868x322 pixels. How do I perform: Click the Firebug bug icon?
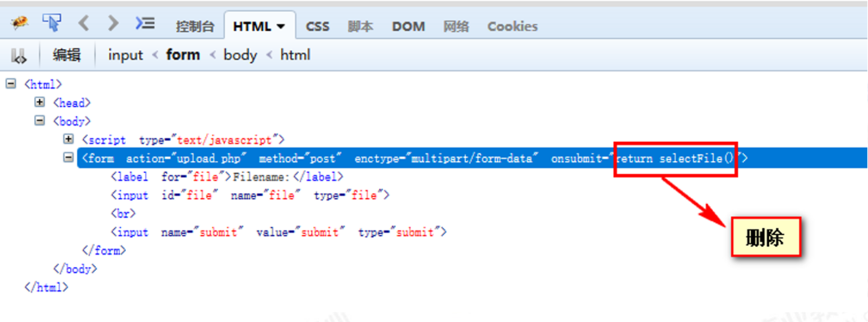(19, 24)
